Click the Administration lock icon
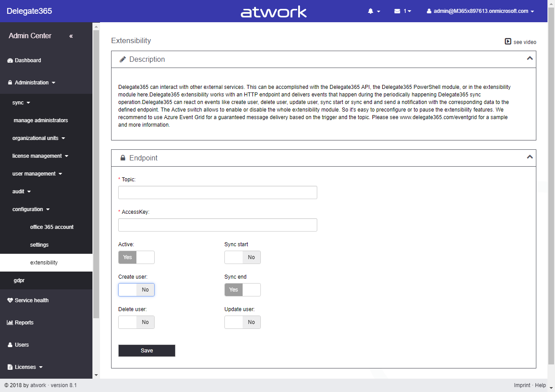This screenshot has width=555, height=392. click(x=10, y=83)
